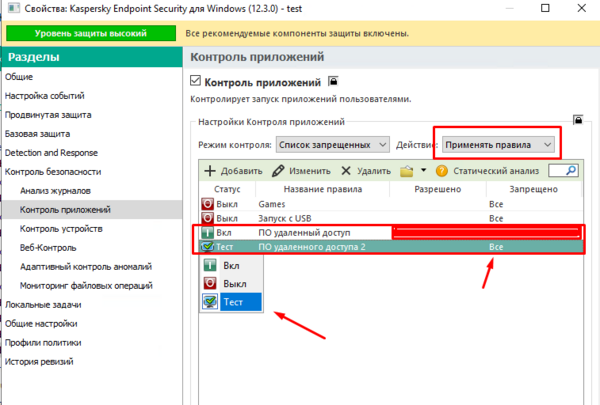
Task: Open the Настройка событий section
Action: [x=44, y=96]
